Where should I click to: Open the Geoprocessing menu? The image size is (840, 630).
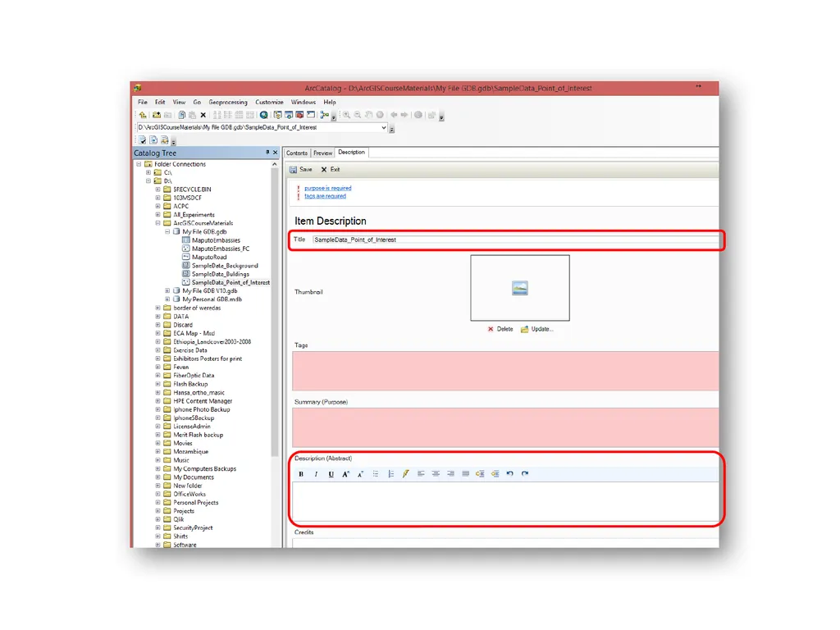pos(228,102)
